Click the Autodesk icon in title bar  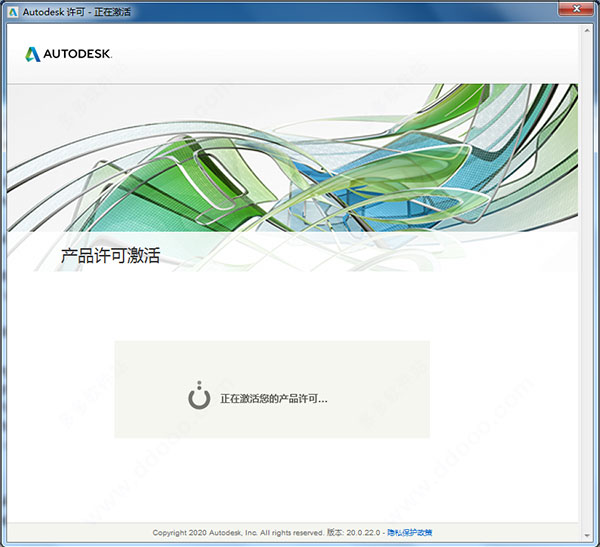tap(13, 12)
